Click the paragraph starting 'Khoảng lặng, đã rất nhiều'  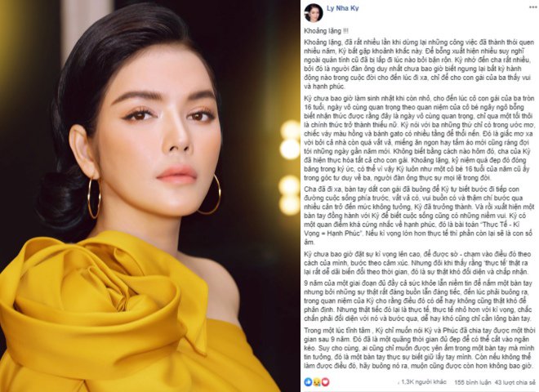(420, 65)
